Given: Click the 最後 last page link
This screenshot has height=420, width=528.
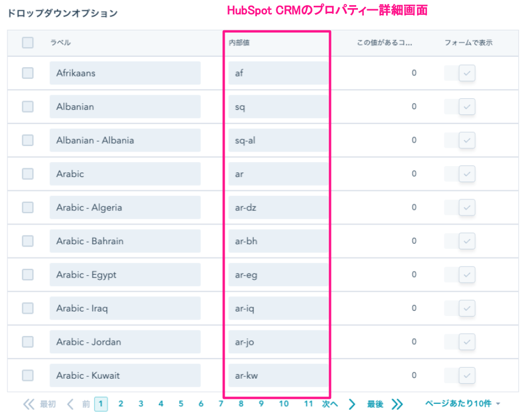Looking at the screenshot, I should click(x=375, y=404).
